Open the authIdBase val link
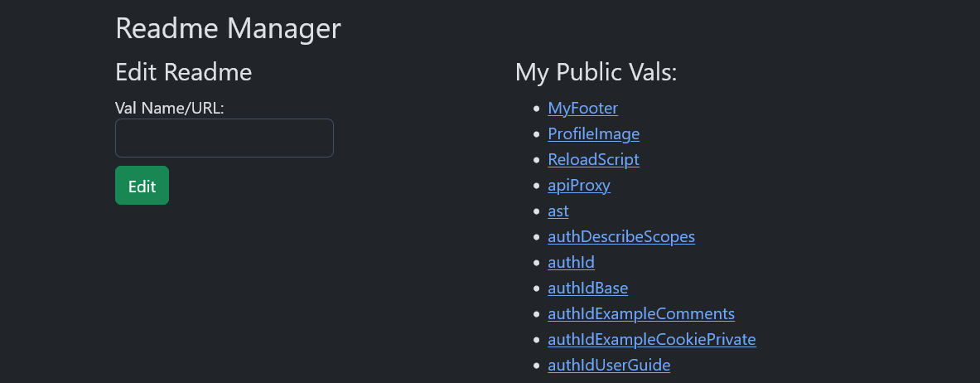Screen dimensions: 980x383 pyautogui.click(x=587, y=288)
